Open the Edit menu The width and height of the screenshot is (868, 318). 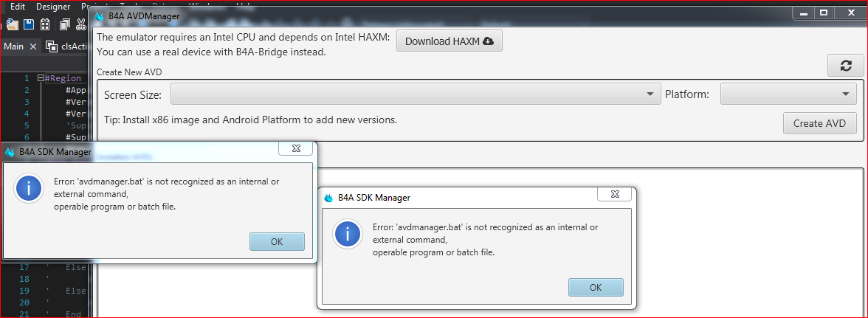(18, 7)
